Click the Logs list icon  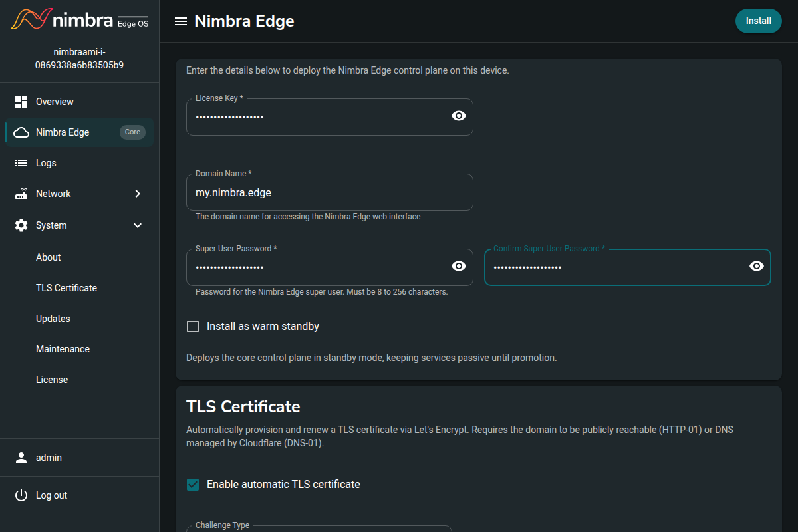coord(21,163)
